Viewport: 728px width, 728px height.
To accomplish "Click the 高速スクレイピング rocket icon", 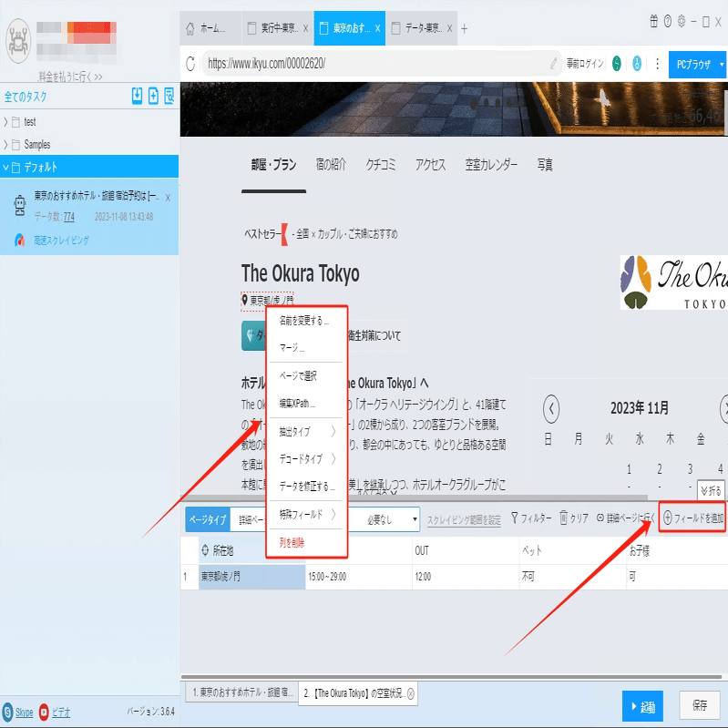I will click(19, 240).
